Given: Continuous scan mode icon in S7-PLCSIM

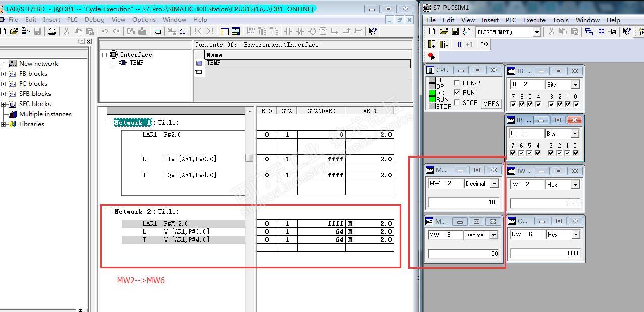Looking at the screenshot, I should click(x=443, y=44).
